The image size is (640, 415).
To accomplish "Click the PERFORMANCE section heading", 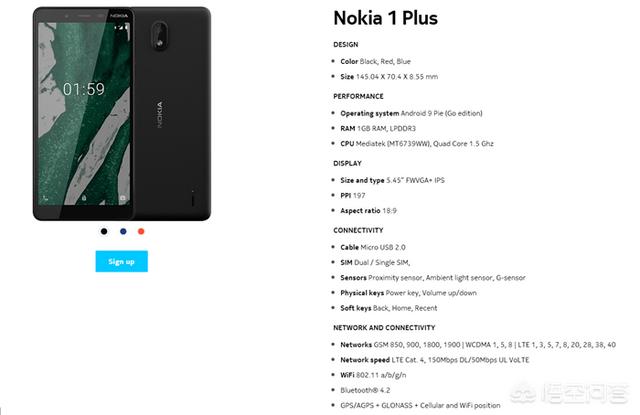I will pyautogui.click(x=358, y=96).
